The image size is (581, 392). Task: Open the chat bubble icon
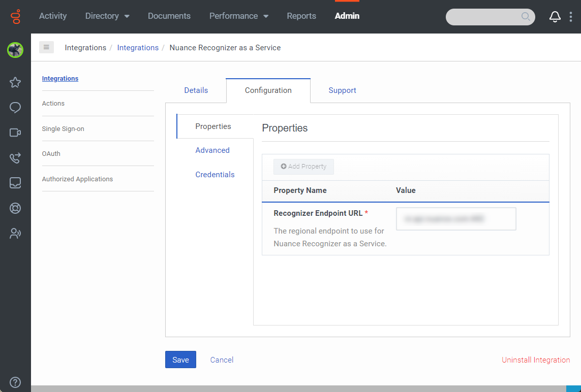coord(15,107)
